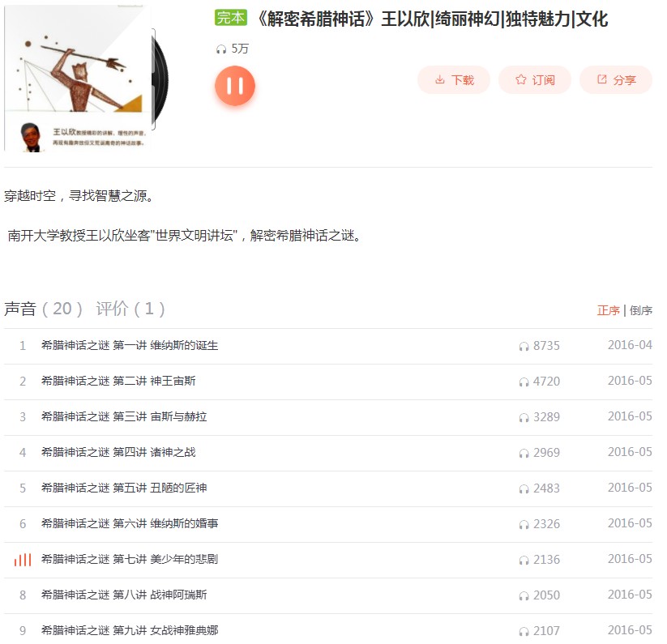Play track 第九讲 女战神雅典娜
Viewport: 667px width, 644px height.
pyautogui.click(x=130, y=630)
